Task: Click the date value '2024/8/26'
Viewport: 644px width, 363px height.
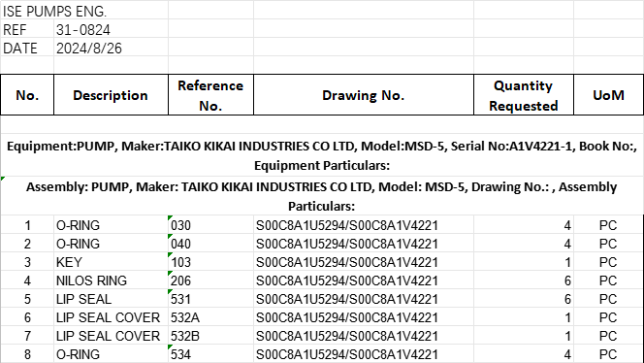Action: 89,49
